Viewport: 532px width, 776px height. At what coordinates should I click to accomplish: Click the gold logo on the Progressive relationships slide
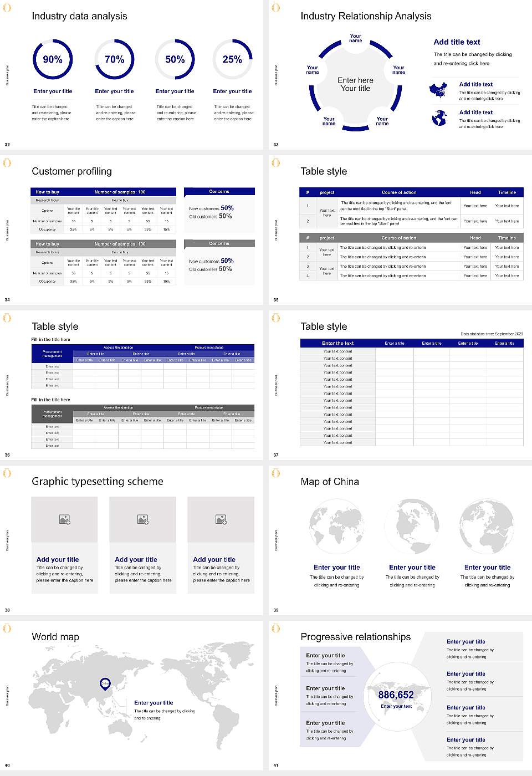tap(276, 629)
